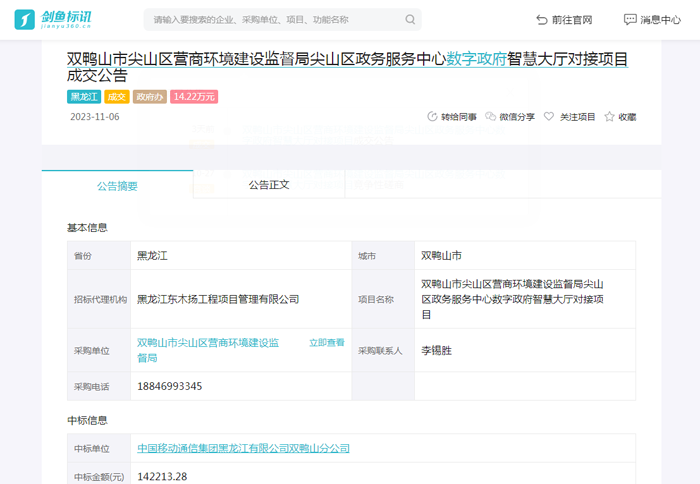
Task: Click the 剑鱼标讯 logo
Action: coord(53,20)
